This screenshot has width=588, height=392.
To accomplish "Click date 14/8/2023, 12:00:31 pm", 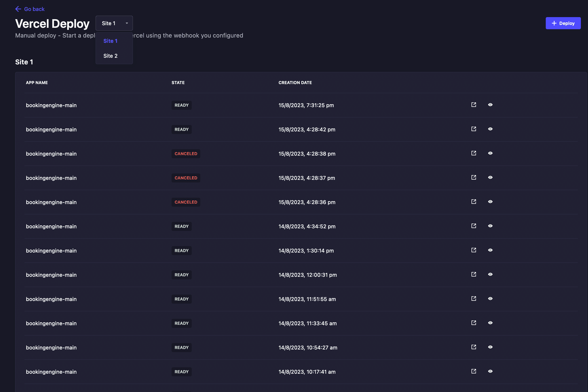I will point(308,275).
